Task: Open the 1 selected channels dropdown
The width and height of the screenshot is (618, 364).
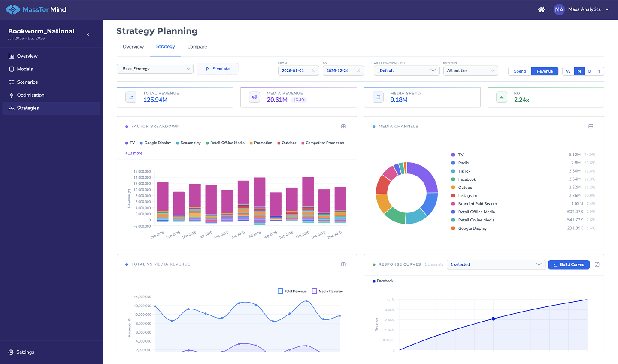Action: [496, 265]
